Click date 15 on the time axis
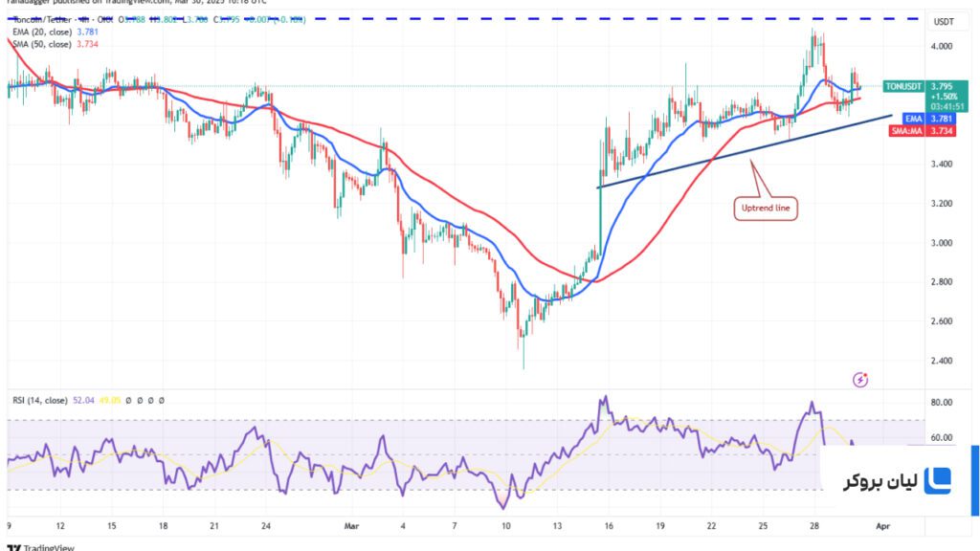The height and width of the screenshot is (551, 980). [111, 526]
